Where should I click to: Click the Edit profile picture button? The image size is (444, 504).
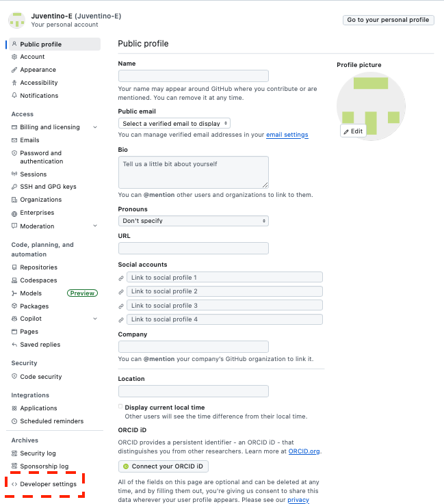[x=353, y=131]
